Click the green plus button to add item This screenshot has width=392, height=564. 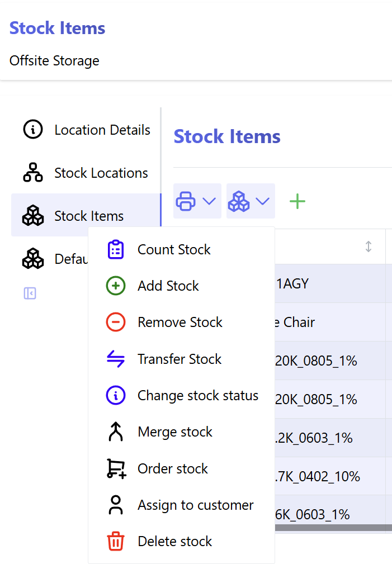tap(297, 202)
